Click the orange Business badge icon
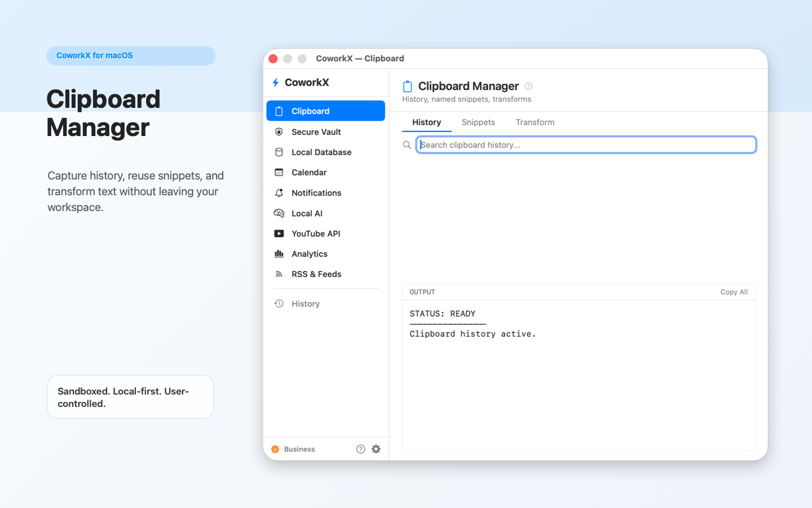 (275, 449)
